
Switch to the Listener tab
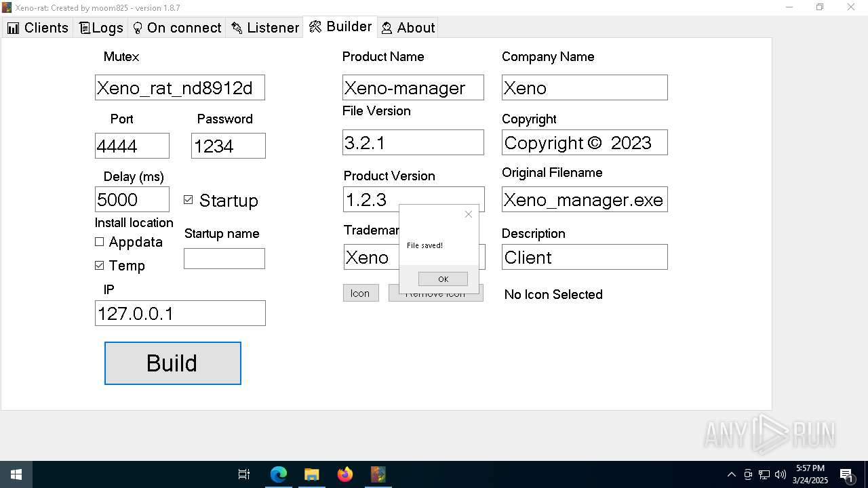[264, 28]
